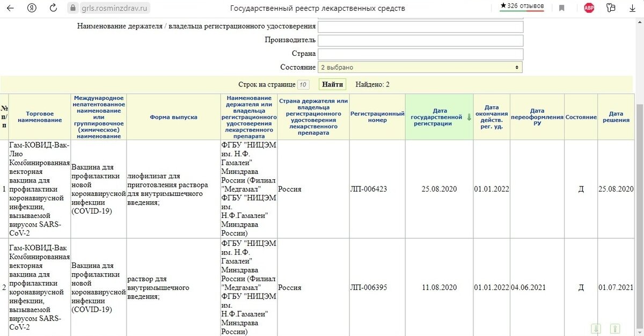Click the green sort-direction arrow in date header

coord(469,117)
